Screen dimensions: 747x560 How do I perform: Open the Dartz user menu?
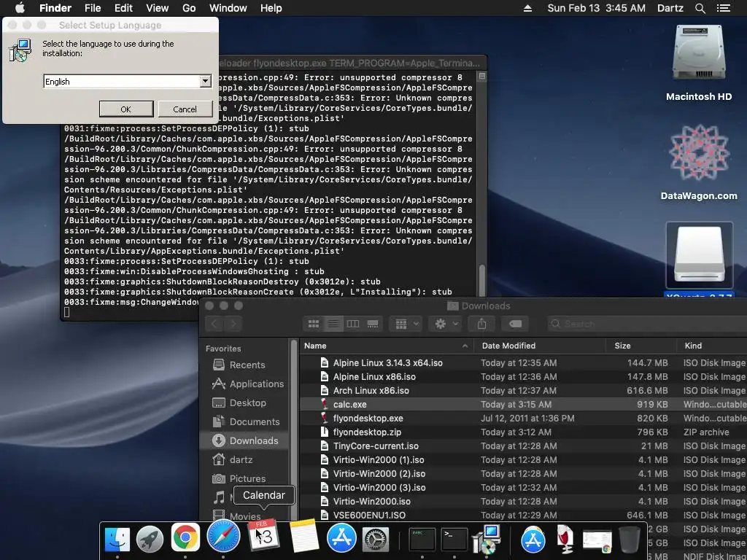tap(670, 8)
